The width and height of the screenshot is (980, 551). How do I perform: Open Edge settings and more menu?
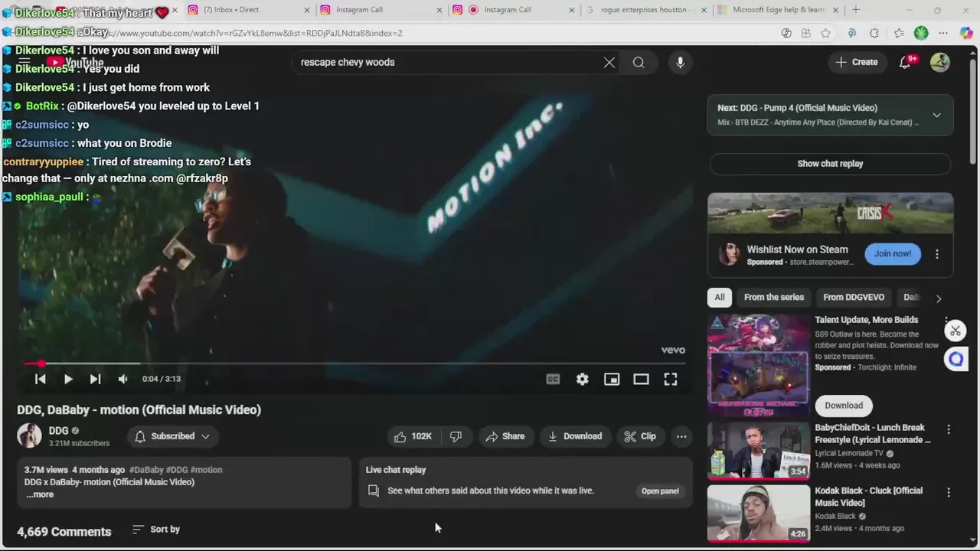coord(943,33)
